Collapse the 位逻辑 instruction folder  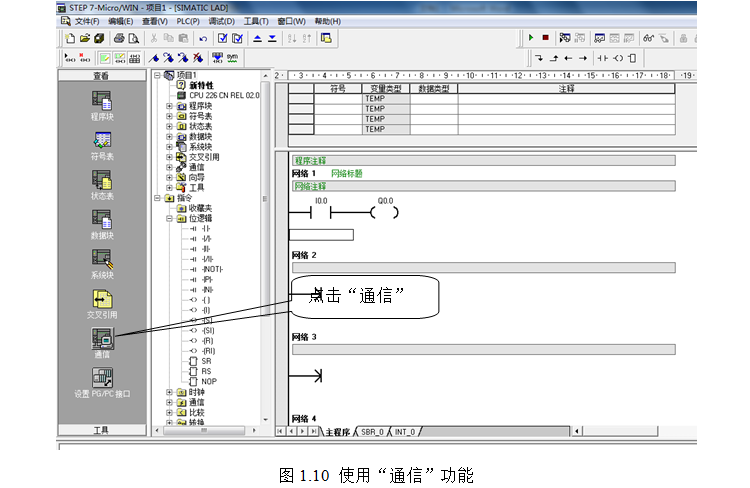(169, 218)
